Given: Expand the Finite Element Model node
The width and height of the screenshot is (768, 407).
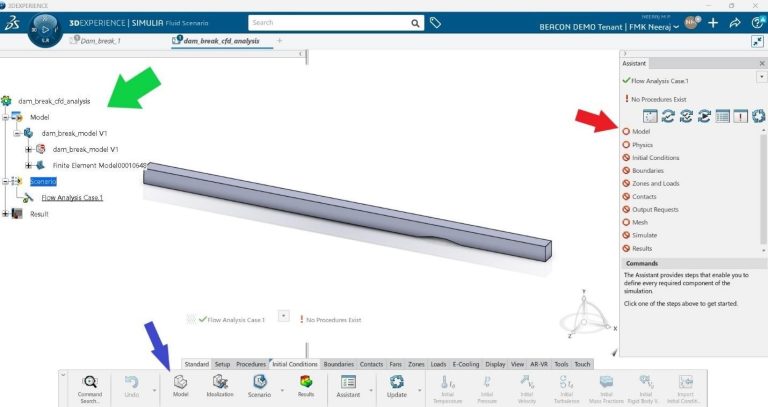Looking at the screenshot, I should point(28,166).
